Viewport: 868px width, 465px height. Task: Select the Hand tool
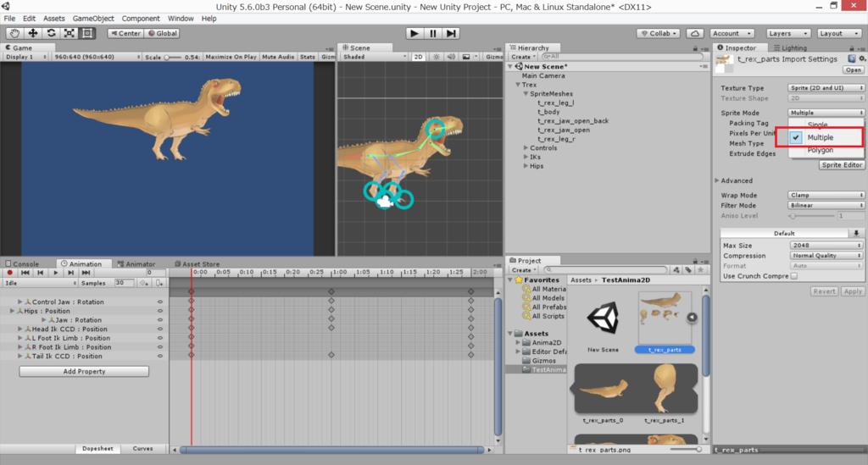[x=14, y=33]
